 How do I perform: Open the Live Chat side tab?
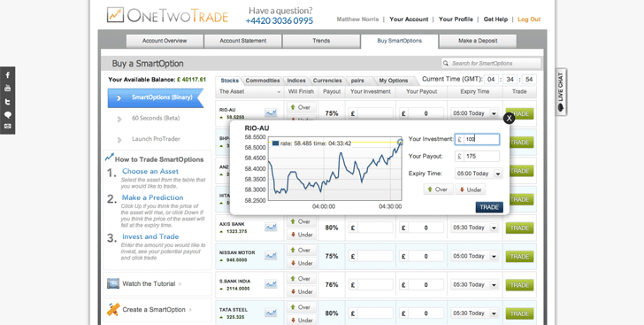[x=561, y=92]
